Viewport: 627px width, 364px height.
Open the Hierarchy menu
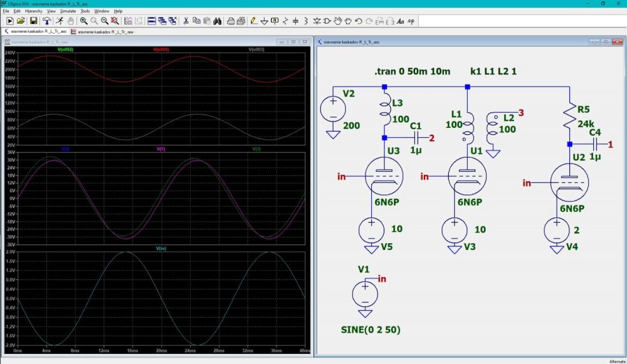pos(34,11)
